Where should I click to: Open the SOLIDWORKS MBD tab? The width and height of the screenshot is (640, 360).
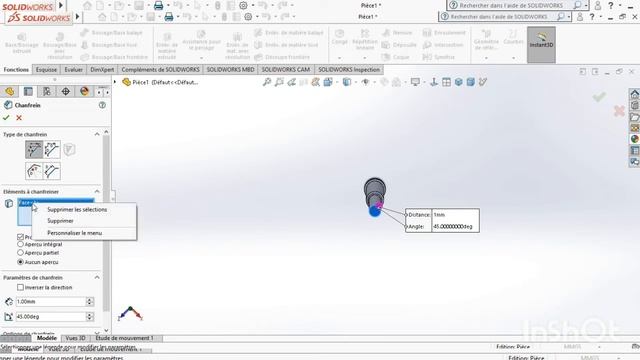230,70
